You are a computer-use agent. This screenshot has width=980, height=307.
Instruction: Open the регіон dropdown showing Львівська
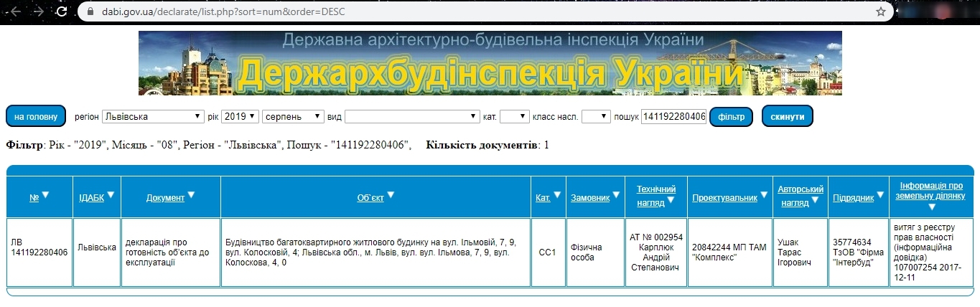tap(153, 116)
